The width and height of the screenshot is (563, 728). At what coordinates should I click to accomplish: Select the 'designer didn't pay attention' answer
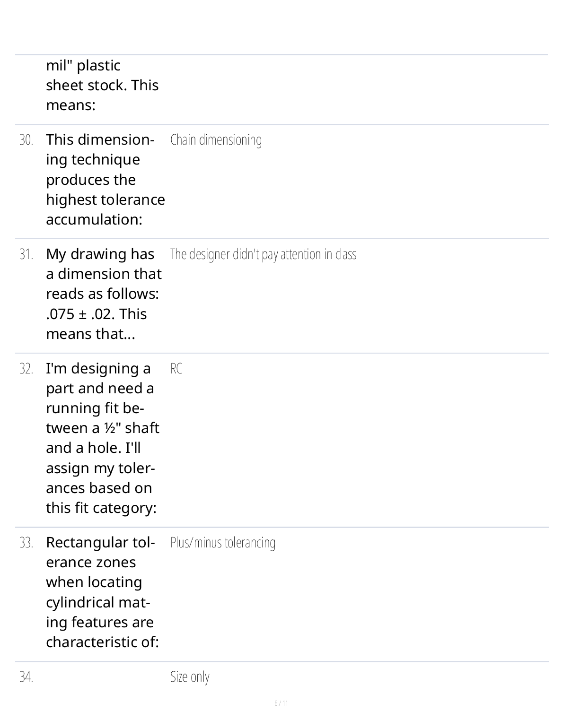coord(263,254)
